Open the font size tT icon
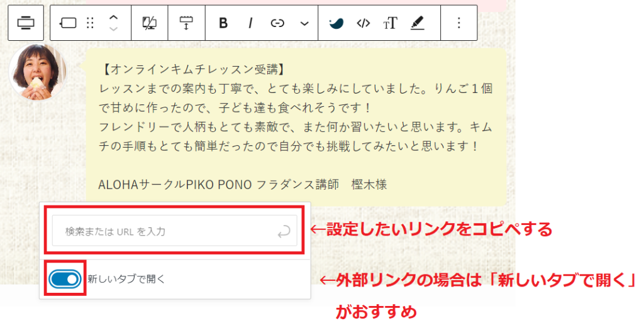This screenshot has width=644, height=333. click(x=390, y=23)
